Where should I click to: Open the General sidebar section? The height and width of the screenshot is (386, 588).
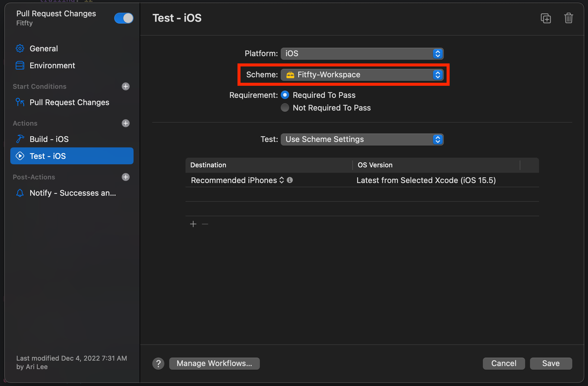[44, 49]
